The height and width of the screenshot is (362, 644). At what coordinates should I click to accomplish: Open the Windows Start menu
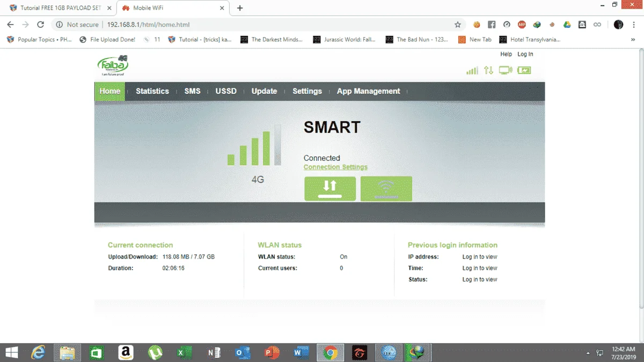point(11,352)
